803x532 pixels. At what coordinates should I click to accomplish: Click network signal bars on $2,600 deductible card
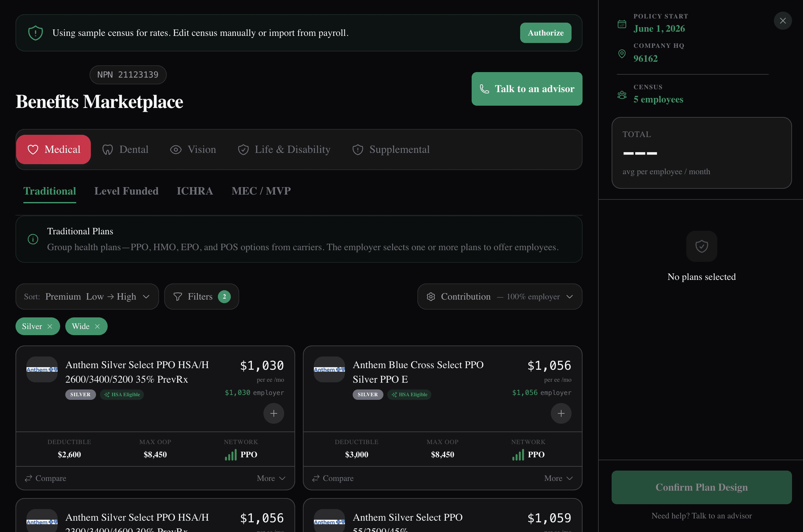coord(231,455)
